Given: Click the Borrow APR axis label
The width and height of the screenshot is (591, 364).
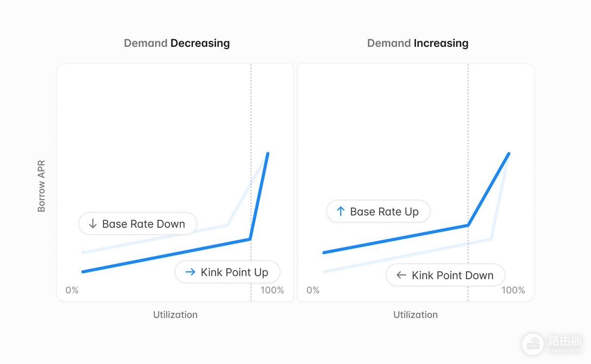Looking at the screenshot, I should [x=41, y=186].
